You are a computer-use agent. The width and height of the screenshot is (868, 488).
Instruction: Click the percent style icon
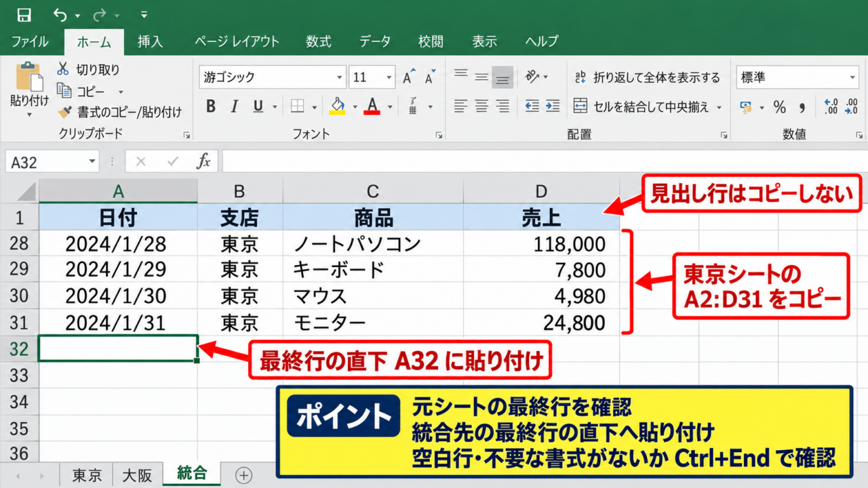tap(780, 107)
